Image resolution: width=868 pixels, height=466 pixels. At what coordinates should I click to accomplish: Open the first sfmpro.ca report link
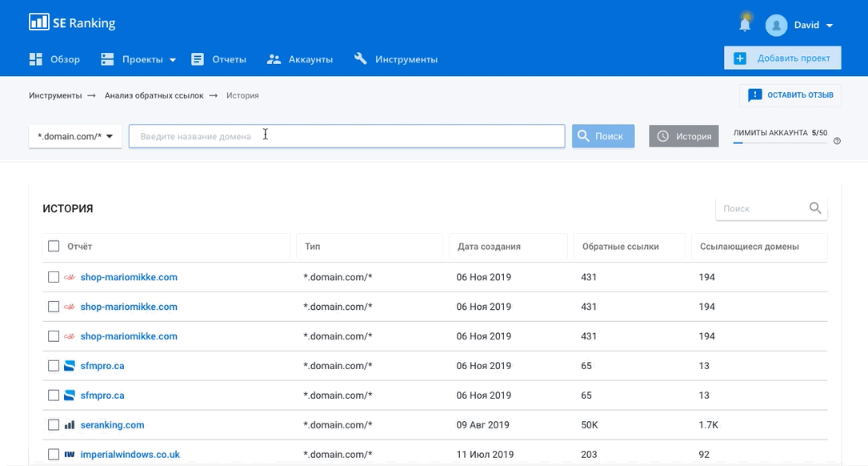coord(102,366)
